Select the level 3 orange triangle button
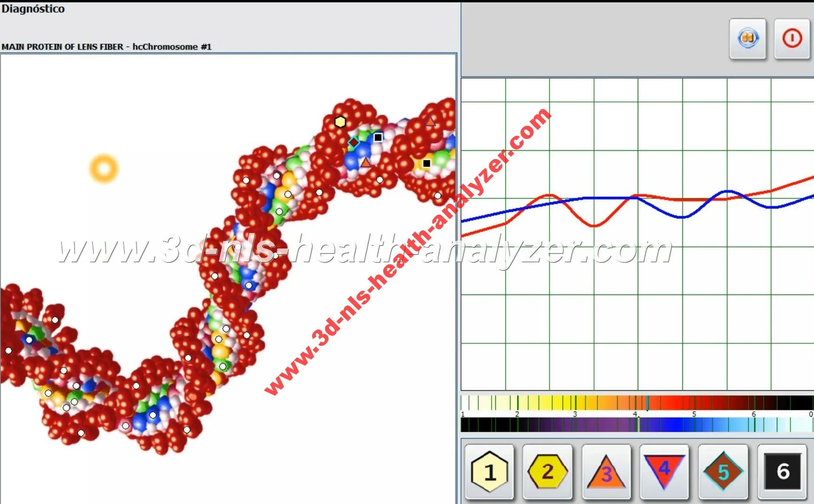Screen dimensions: 814x504 point(606,471)
